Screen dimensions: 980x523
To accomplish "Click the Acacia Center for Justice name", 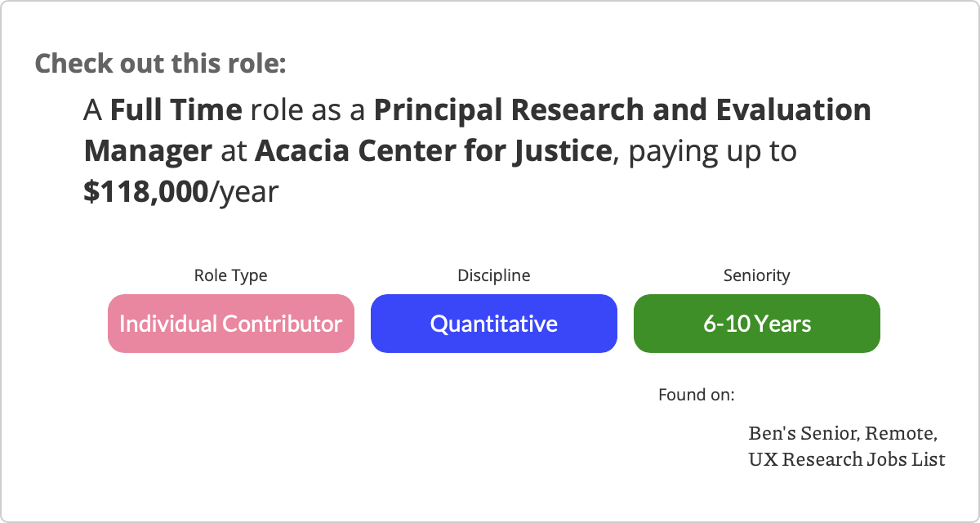I will [x=434, y=151].
